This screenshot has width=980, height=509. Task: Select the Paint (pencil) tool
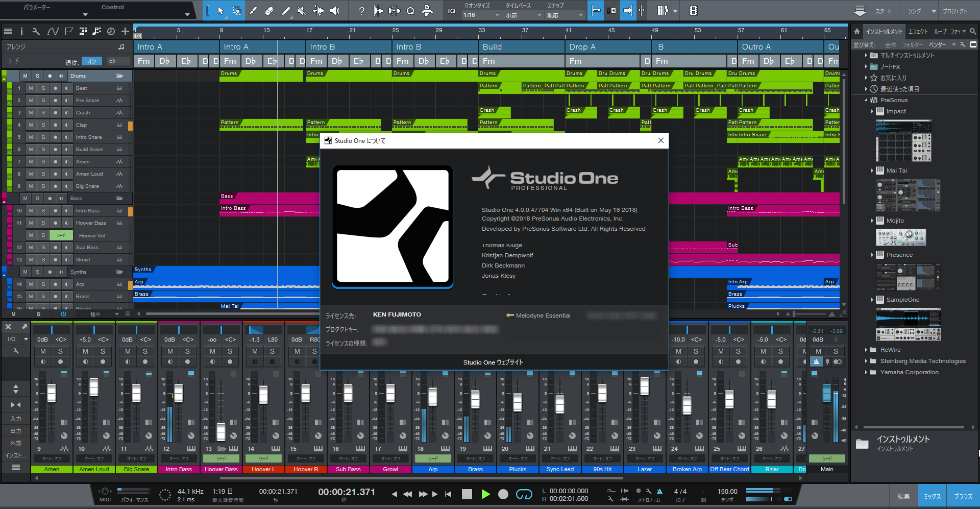286,11
